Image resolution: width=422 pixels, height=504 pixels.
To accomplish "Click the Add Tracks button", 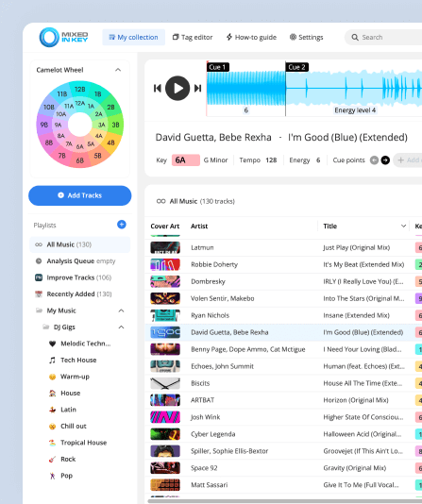I will click(80, 195).
